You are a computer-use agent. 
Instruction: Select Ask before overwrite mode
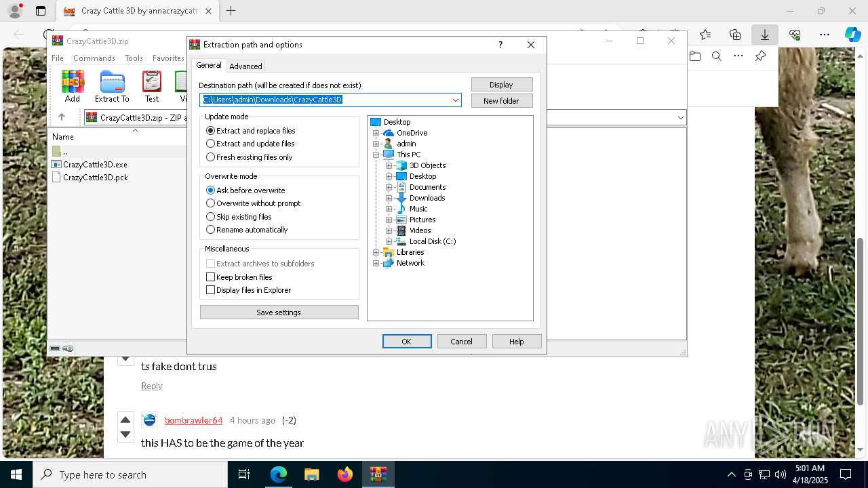click(x=245, y=190)
